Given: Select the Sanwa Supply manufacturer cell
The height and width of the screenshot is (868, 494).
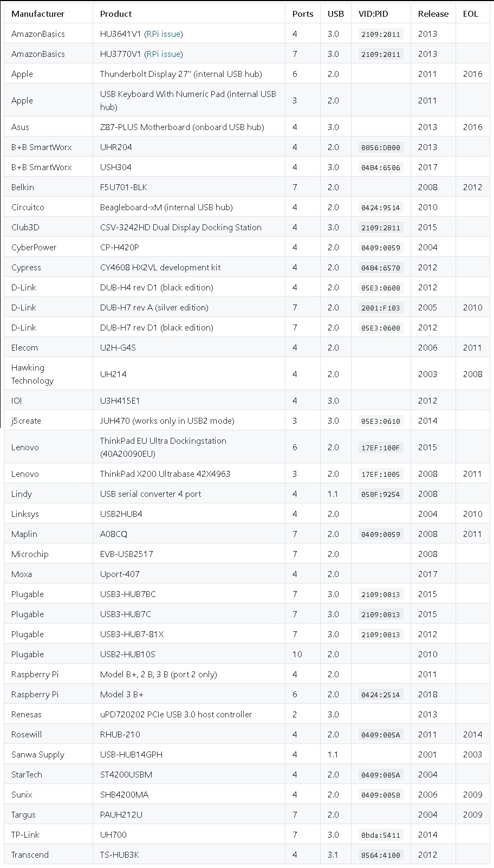Looking at the screenshot, I should coord(38,755).
